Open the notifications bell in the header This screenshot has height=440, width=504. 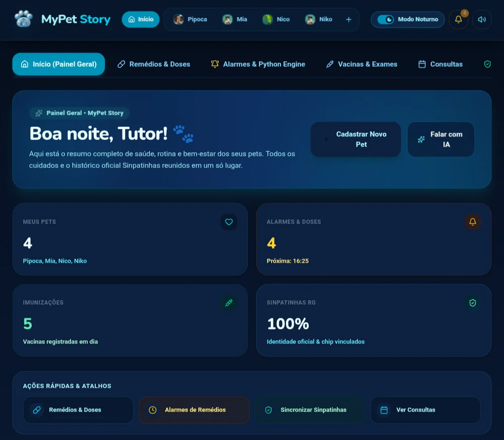[x=458, y=19]
